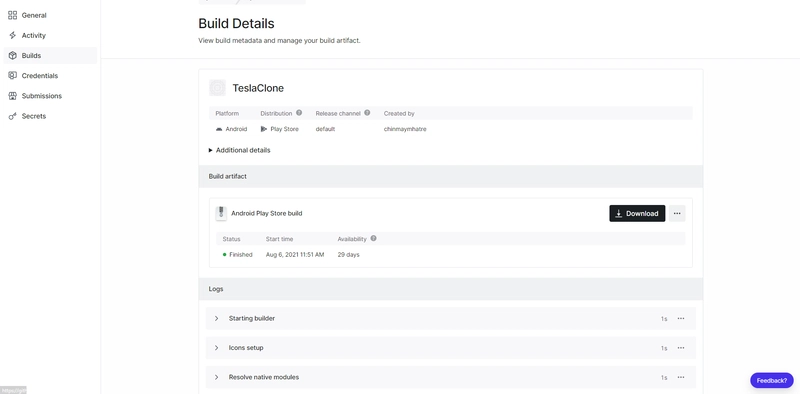The height and width of the screenshot is (394, 800).
Task: Expand Additional details section
Action: pyautogui.click(x=240, y=150)
